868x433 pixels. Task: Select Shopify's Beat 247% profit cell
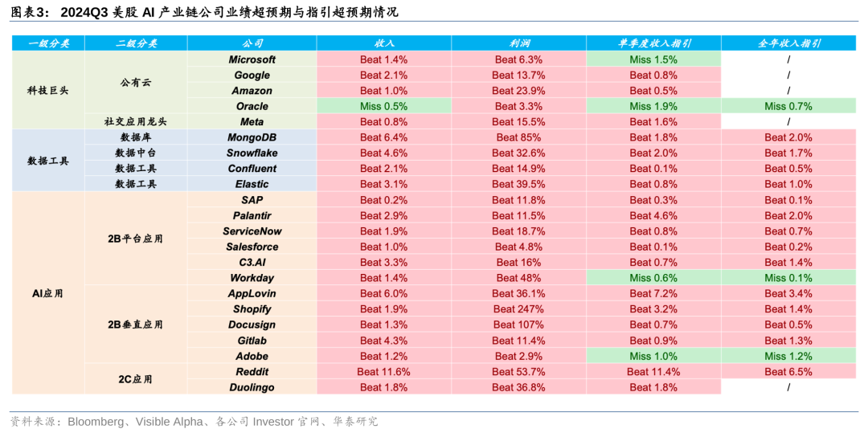point(518,309)
